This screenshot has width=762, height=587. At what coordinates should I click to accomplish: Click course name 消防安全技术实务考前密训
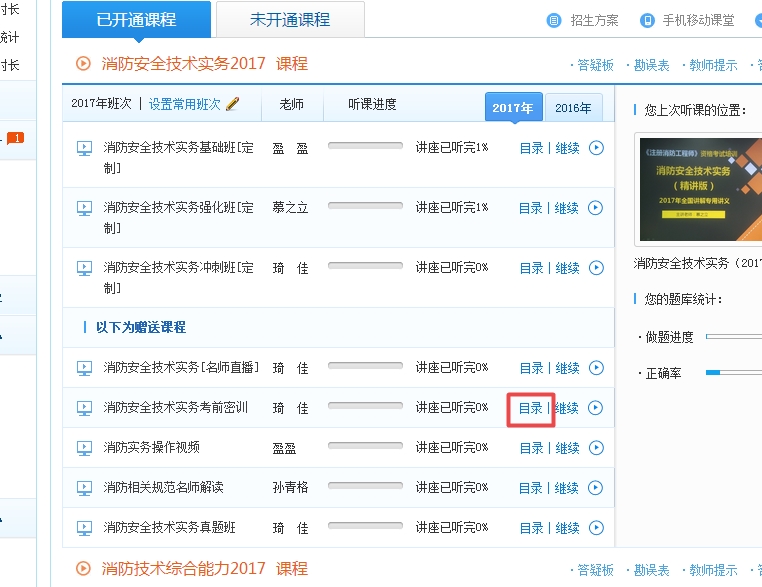tap(175, 407)
